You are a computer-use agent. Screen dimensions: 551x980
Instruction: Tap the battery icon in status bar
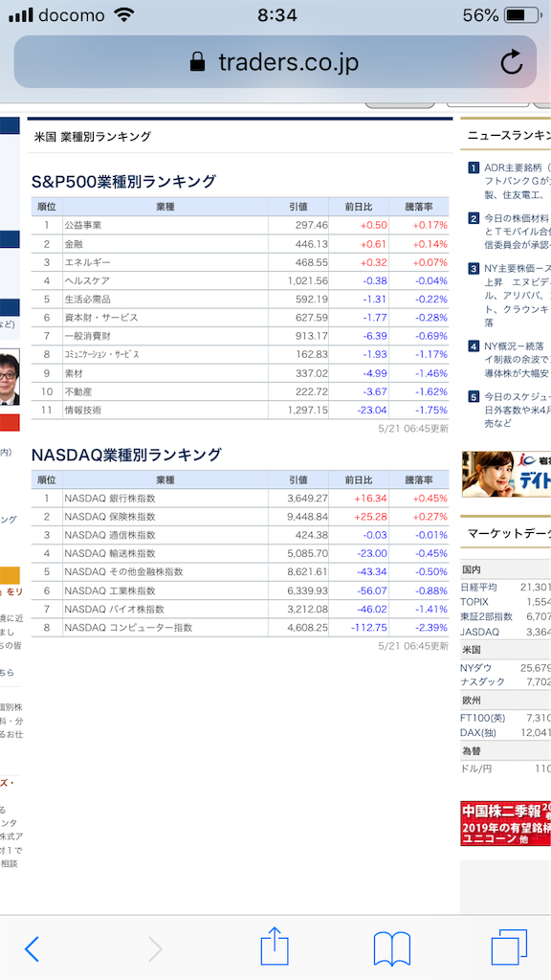pyautogui.click(x=523, y=15)
